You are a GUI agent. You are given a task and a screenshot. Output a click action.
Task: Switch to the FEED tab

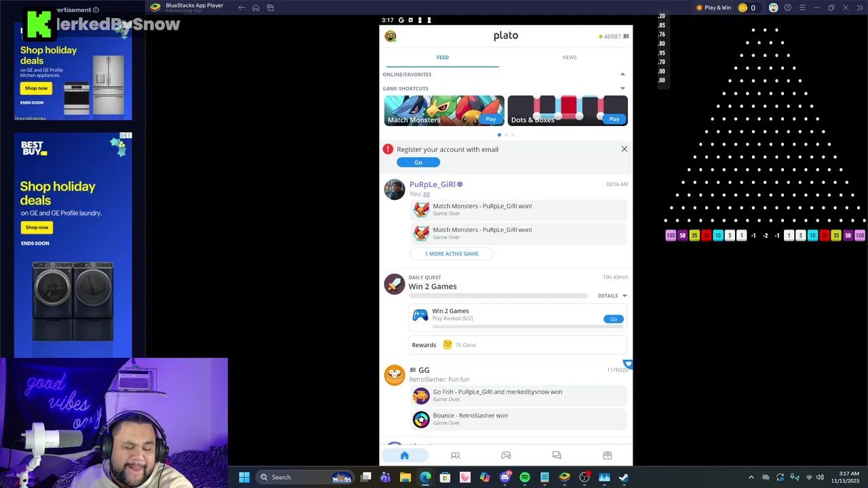[443, 58]
